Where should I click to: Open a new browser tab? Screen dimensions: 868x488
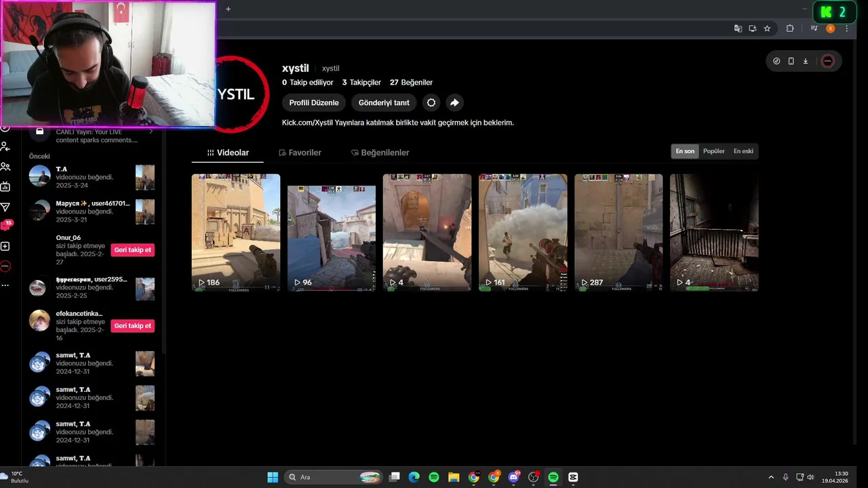pos(228,9)
